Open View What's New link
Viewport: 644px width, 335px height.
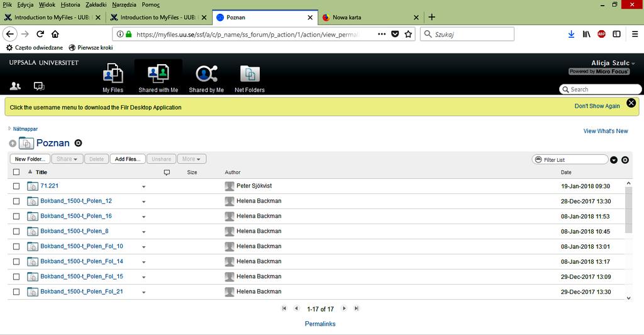tap(606, 131)
